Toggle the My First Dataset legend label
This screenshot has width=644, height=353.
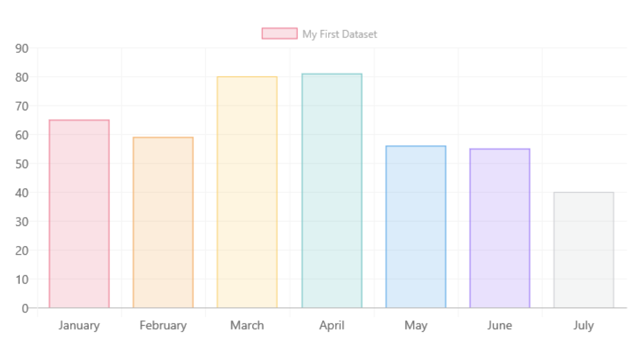coord(340,34)
